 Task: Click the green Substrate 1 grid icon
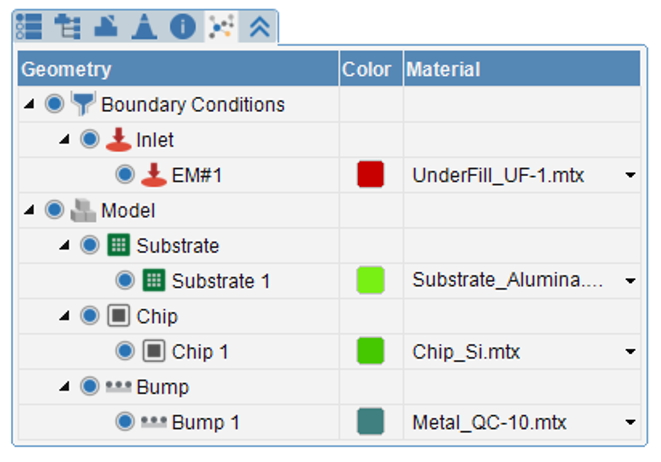pos(154,280)
